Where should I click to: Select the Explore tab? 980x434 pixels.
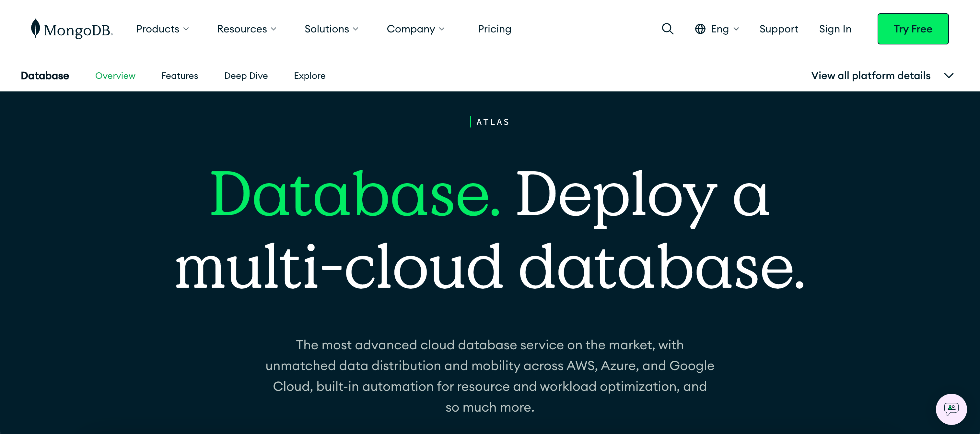pos(310,76)
